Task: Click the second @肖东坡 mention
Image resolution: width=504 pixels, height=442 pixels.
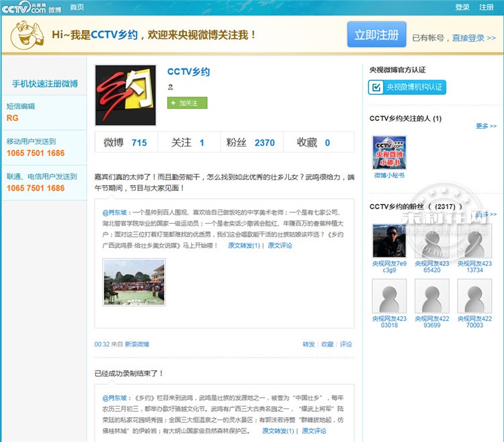Action: coord(114,398)
